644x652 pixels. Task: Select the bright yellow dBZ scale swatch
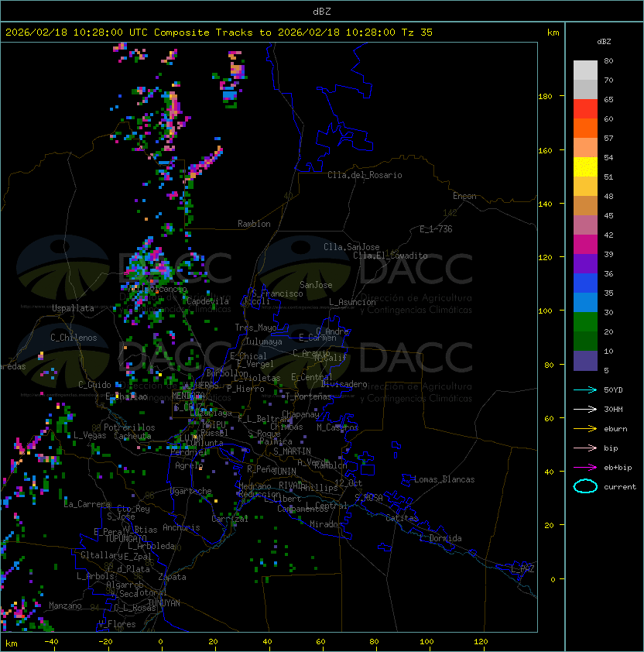[585, 167]
